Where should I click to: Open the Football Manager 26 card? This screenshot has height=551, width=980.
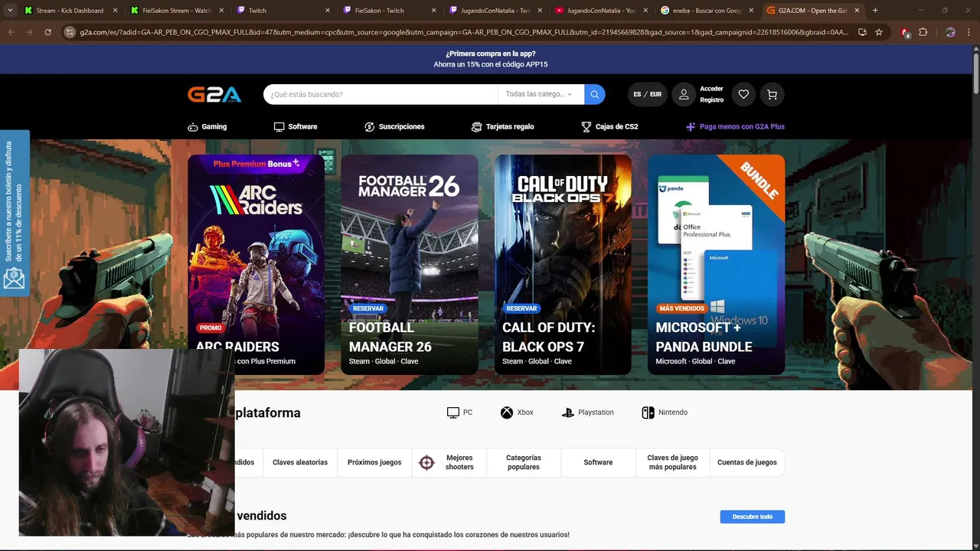pos(410,265)
